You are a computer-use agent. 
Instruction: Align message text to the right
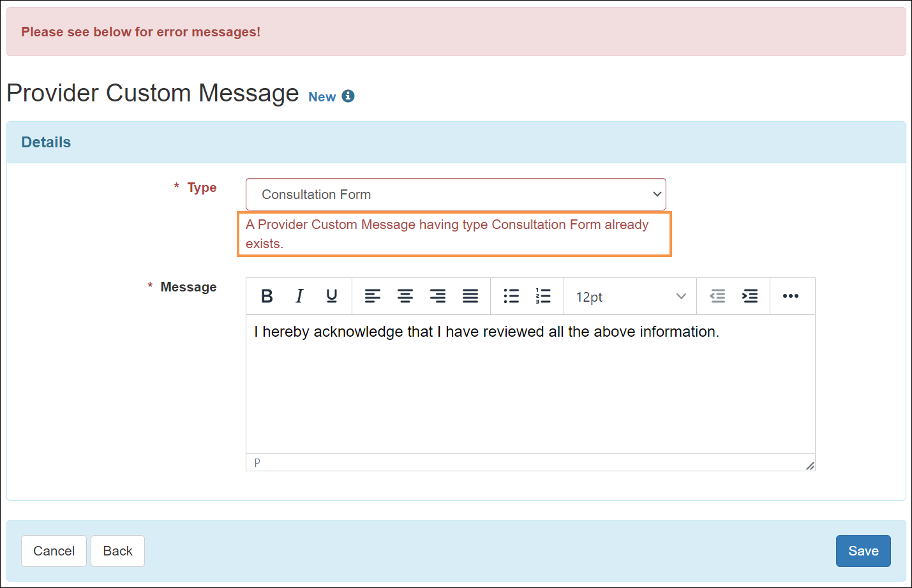[438, 296]
